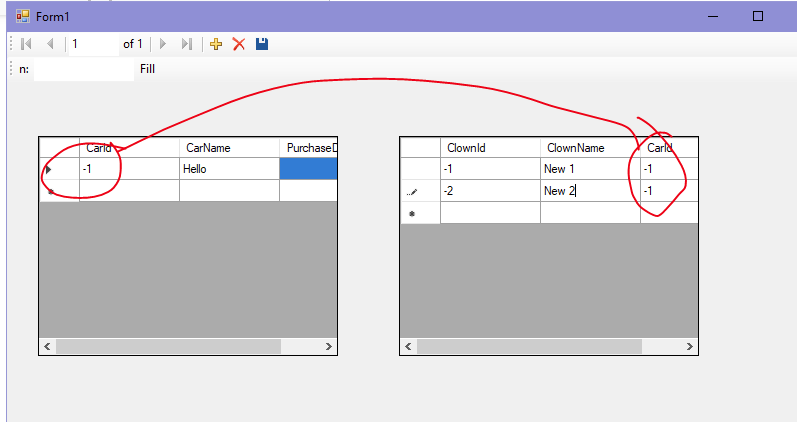Image resolution: width=797 pixels, height=422 pixels.
Task: Select the row header with the pencil edit icon
Action: pos(420,191)
